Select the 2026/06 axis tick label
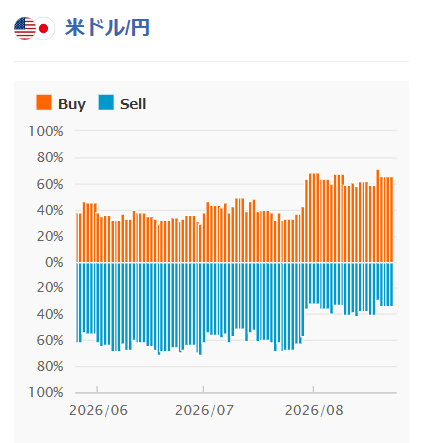Image resolution: width=423 pixels, height=443 pixels. point(98,410)
